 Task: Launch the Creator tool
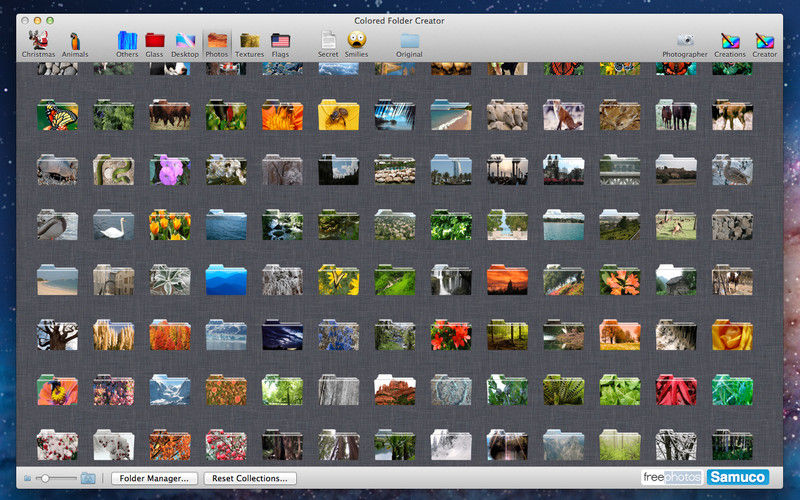(x=764, y=44)
